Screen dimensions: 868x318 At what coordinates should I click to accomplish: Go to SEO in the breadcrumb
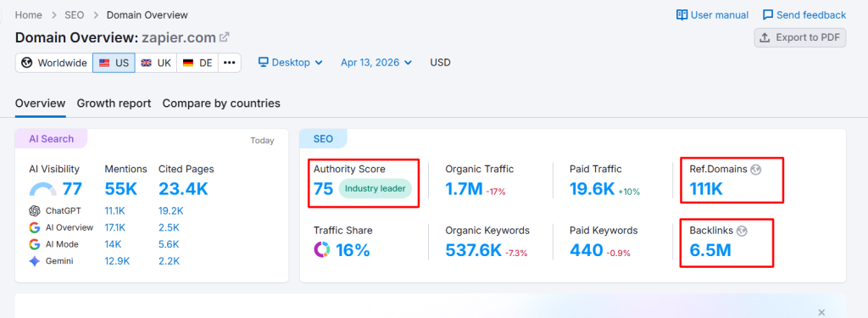click(x=75, y=15)
